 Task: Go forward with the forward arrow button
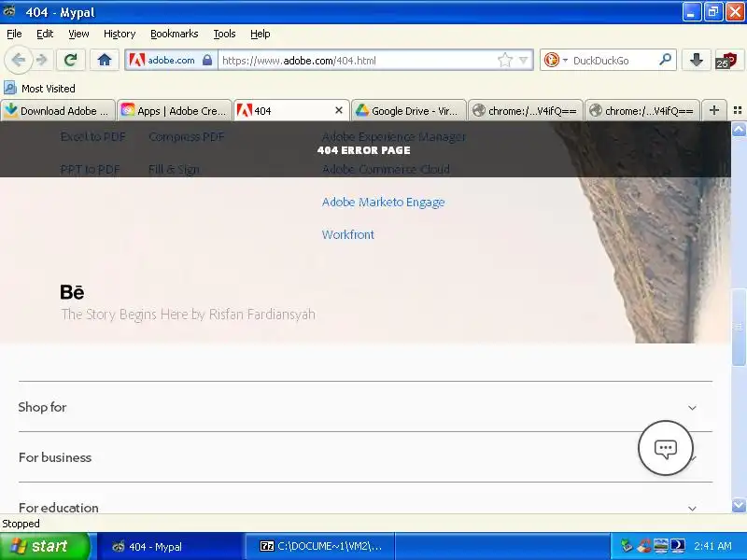[42, 60]
